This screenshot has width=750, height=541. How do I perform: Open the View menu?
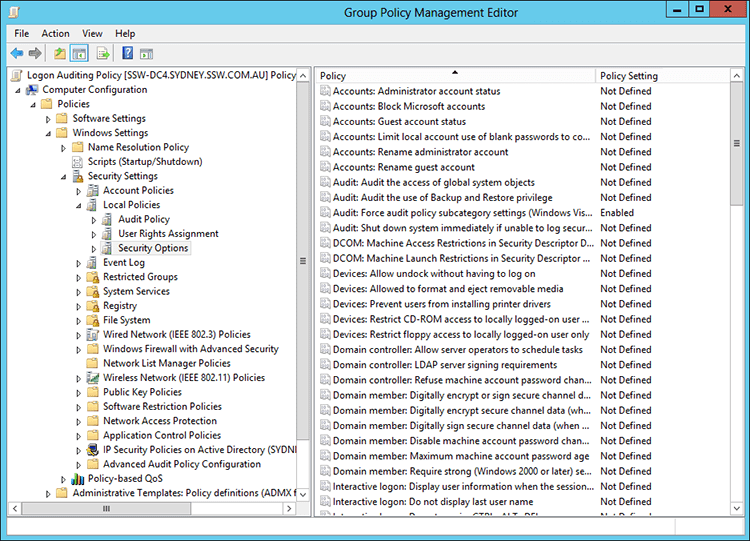(x=92, y=33)
